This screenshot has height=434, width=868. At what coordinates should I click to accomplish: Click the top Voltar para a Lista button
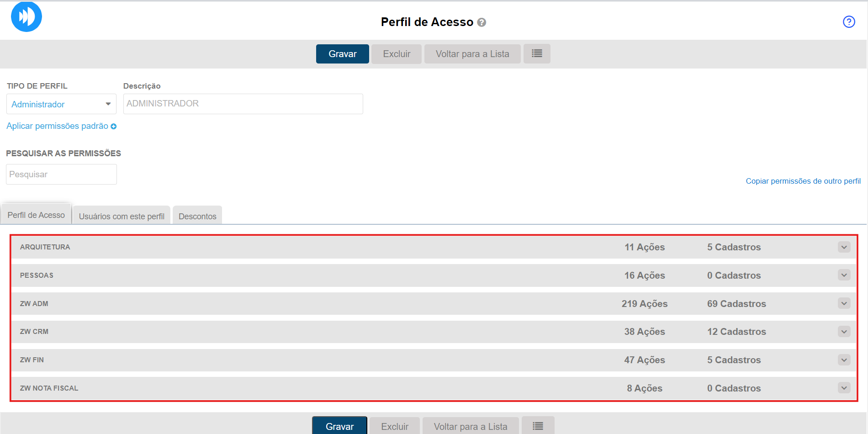472,54
